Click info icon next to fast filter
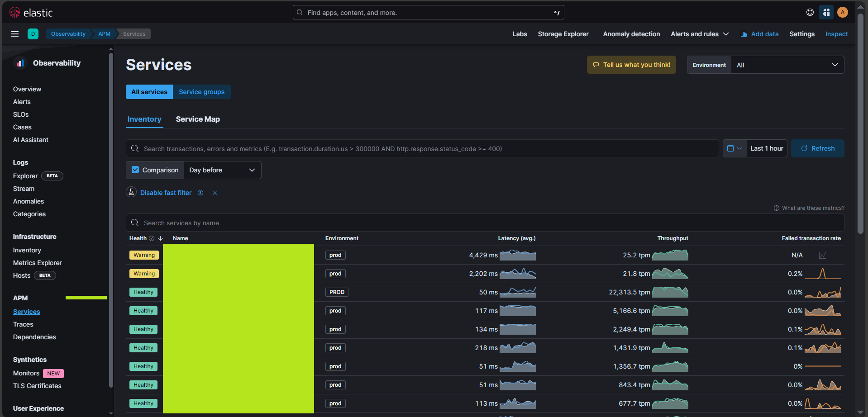The width and height of the screenshot is (868, 417). tap(200, 193)
